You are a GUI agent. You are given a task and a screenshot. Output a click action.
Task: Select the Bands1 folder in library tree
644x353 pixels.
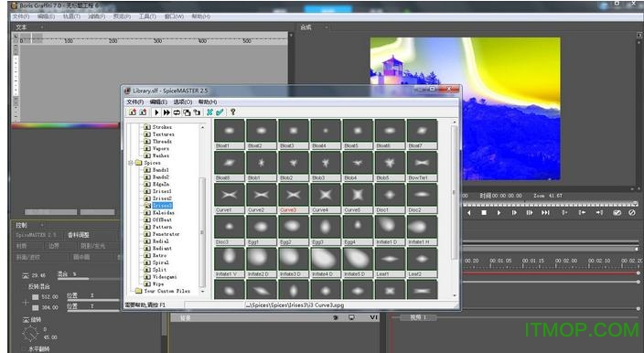(x=161, y=170)
